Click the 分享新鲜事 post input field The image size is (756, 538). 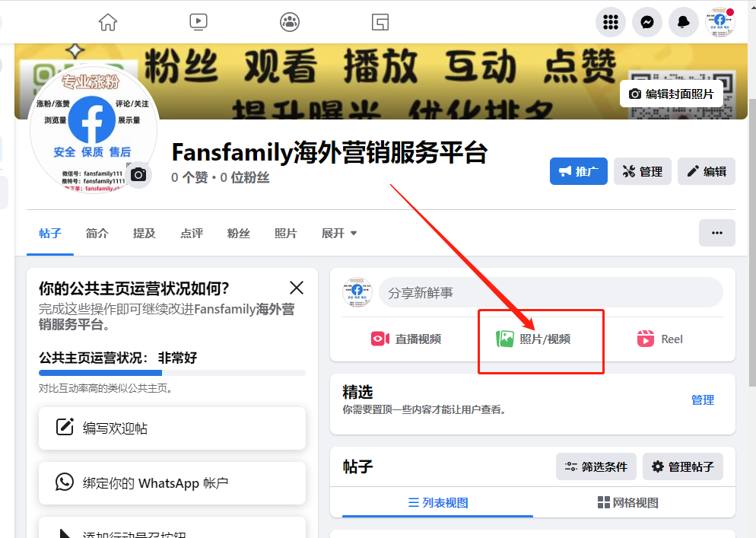[551, 293]
